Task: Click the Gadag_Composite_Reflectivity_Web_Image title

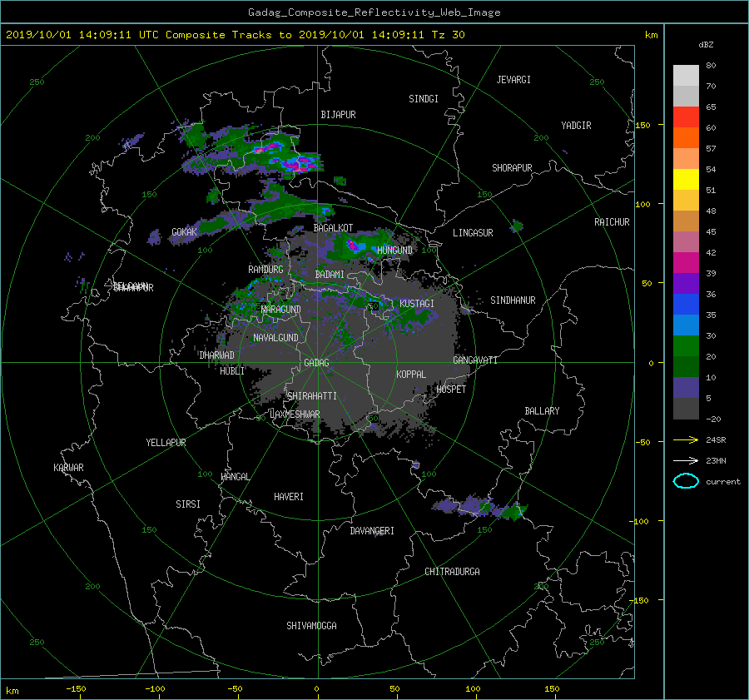Action: coord(374,12)
